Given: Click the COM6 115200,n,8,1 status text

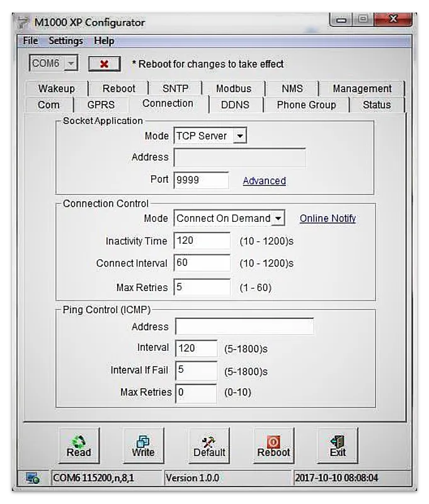Looking at the screenshot, I should (93, 478).
